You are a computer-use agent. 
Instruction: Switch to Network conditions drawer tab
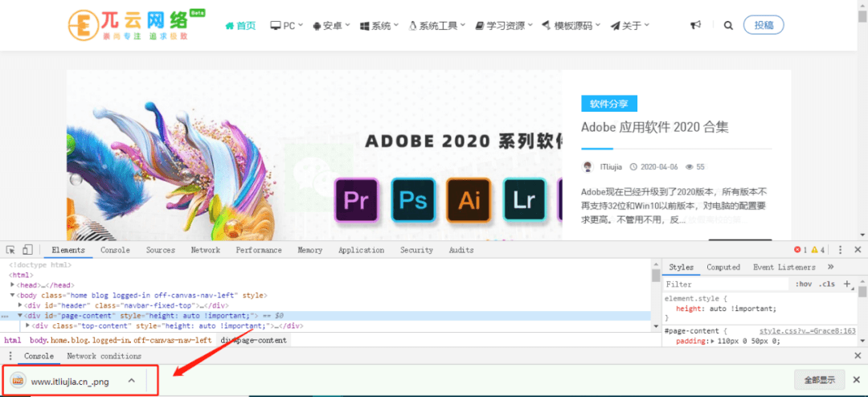tap(104, 356)
